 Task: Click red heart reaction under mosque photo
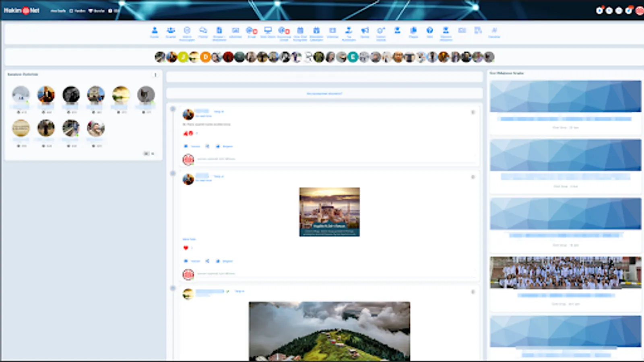point(186,248)
